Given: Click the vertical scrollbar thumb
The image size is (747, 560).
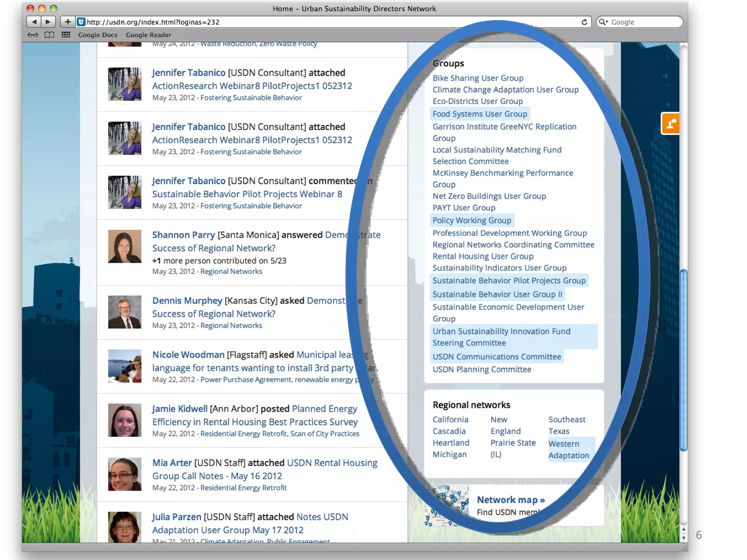Looking at the screenshot, I should point(683,360).
